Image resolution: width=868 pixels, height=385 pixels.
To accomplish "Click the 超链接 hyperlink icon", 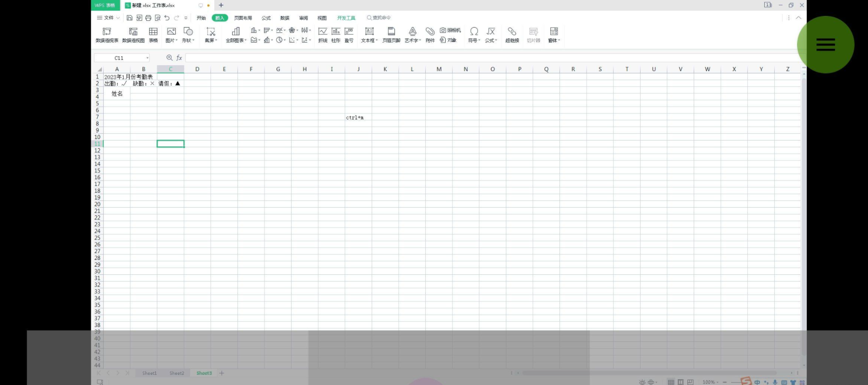I will coord(512,35).
